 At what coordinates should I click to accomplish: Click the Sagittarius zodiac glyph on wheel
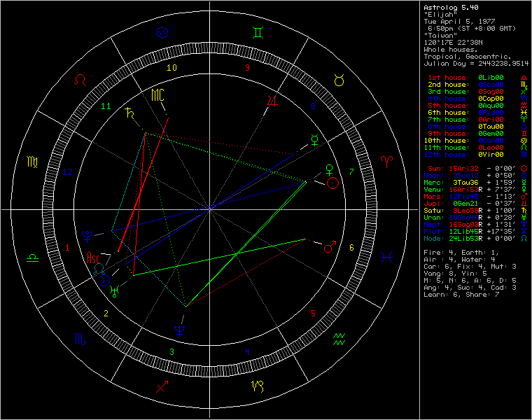point(162,386)
